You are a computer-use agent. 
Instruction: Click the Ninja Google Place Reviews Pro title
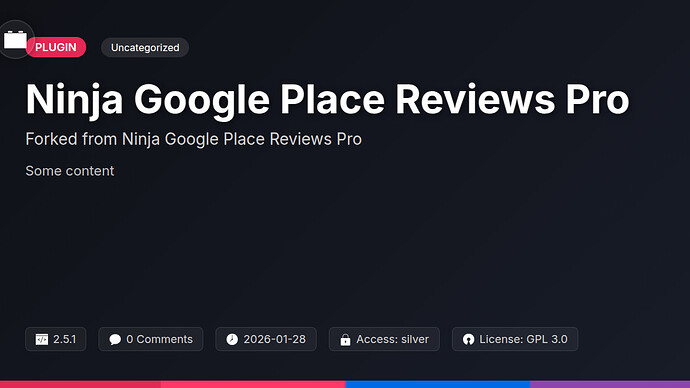click(x=327, y=100)
